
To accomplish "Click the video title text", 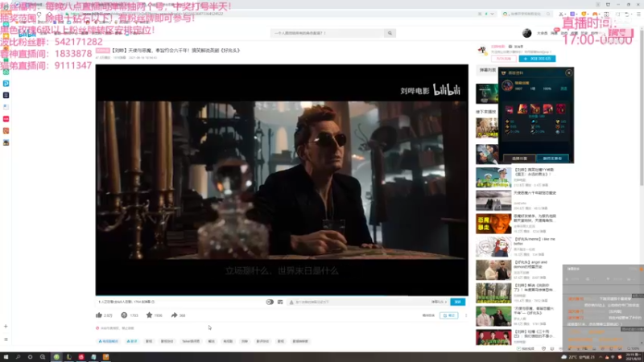I will (175, 51).
